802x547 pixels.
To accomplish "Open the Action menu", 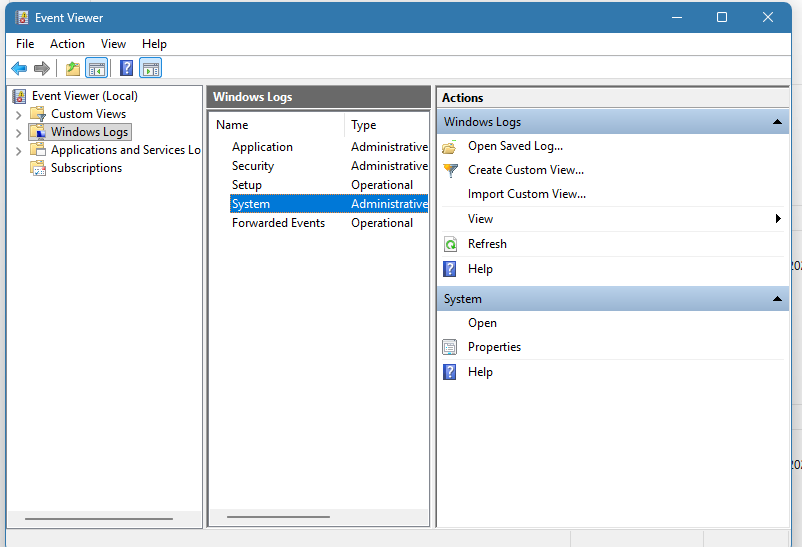I will tap(67, 44).
